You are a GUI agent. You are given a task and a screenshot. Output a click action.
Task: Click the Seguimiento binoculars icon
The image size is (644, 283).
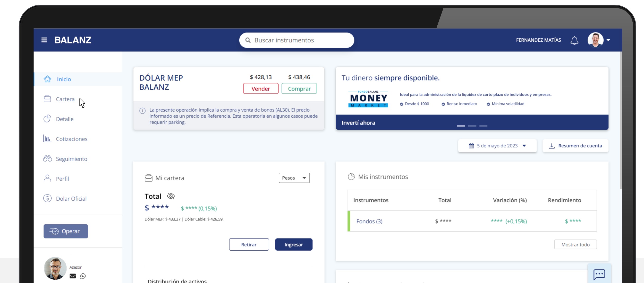[47, 158]
